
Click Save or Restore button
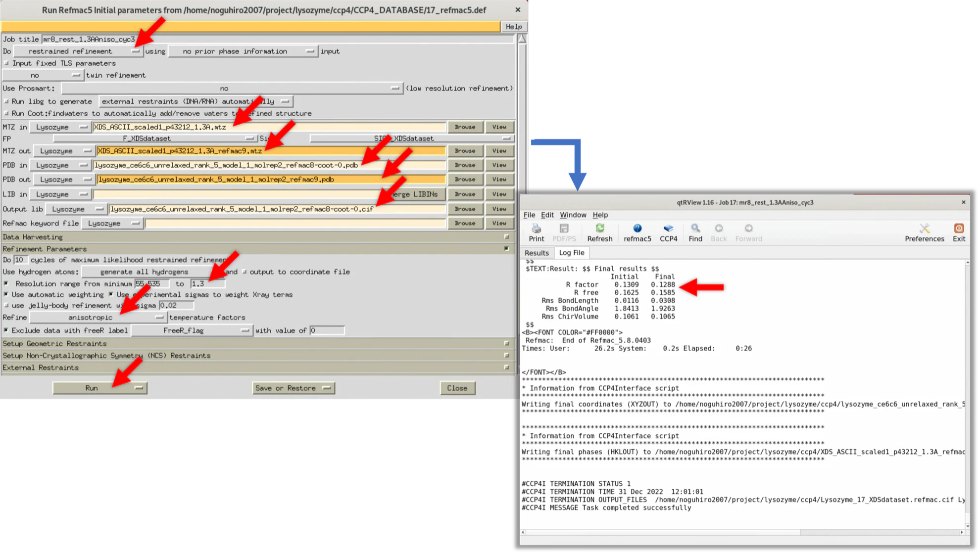pyautogui.click(x=293, y=388)
